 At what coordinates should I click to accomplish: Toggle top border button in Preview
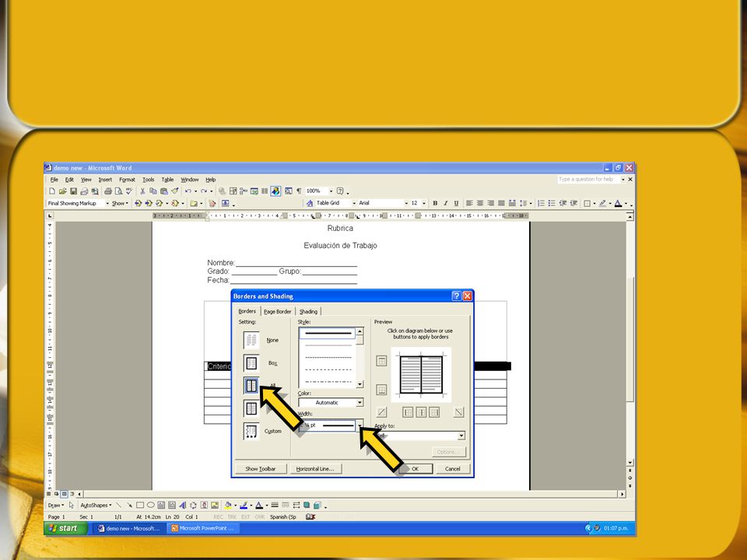pyautogui.click(x=381, y=361)
